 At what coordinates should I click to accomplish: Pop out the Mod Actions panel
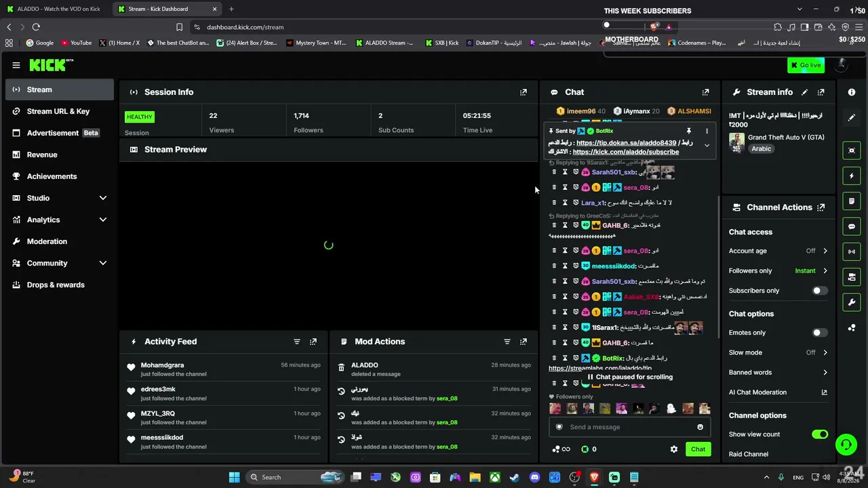(523, 342)
